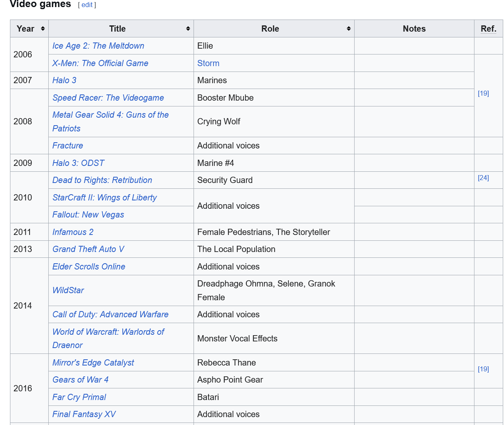Open Metal Gear Solid 4 link
This screenshot has width=504, height=425.
(111, 121)
